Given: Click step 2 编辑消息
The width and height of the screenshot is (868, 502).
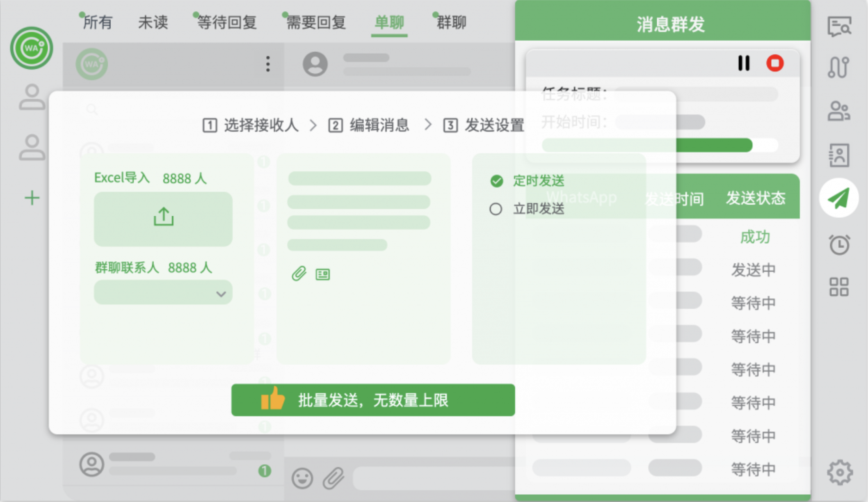Looking at the screenshot, I should tap(369, 125).
